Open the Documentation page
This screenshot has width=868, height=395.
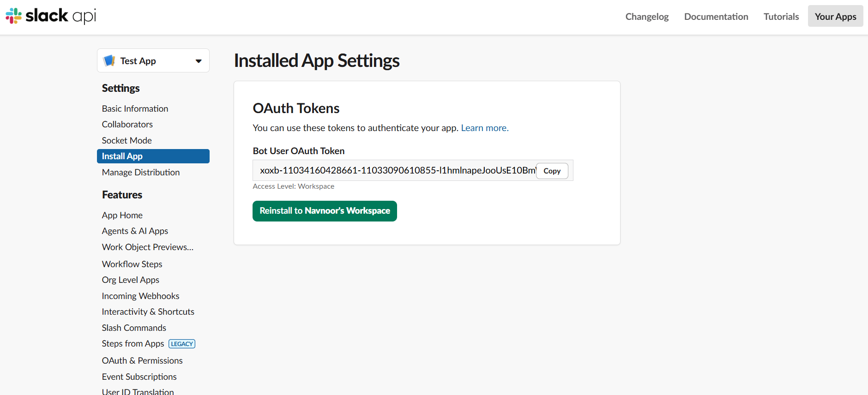[x=716, y=17]
